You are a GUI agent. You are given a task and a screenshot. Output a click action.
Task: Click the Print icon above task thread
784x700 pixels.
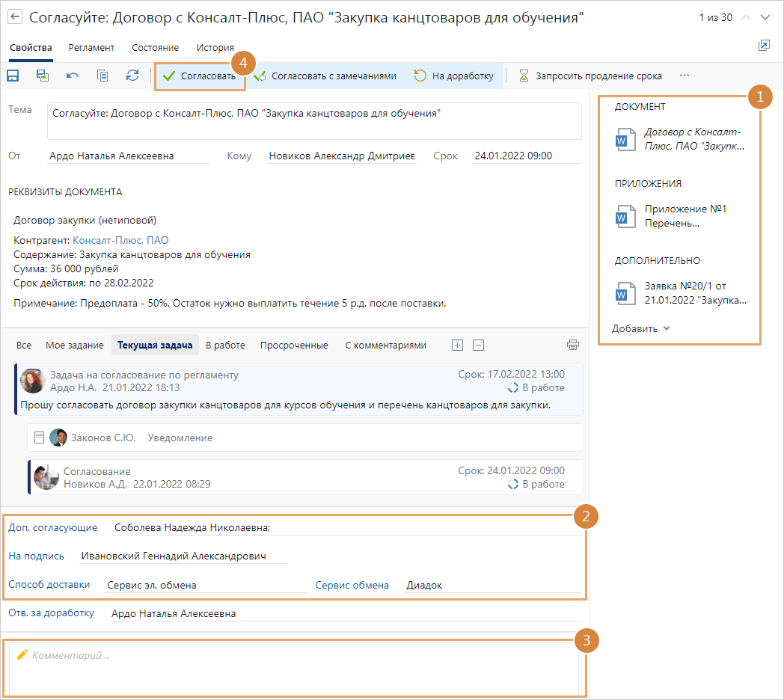[573, 345]
